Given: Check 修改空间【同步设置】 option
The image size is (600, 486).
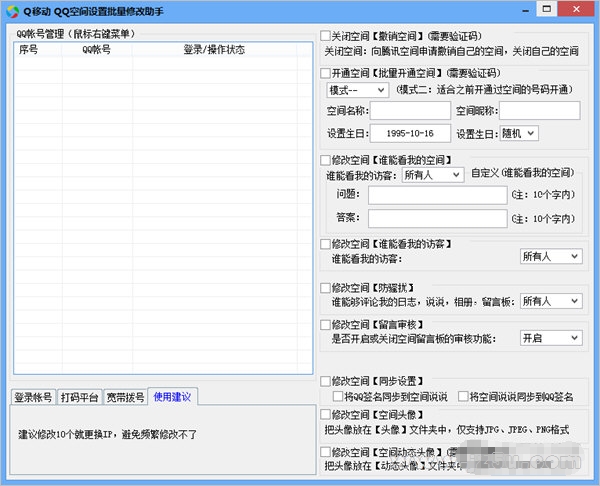Looking at the screenshot, I should [325, 381].
